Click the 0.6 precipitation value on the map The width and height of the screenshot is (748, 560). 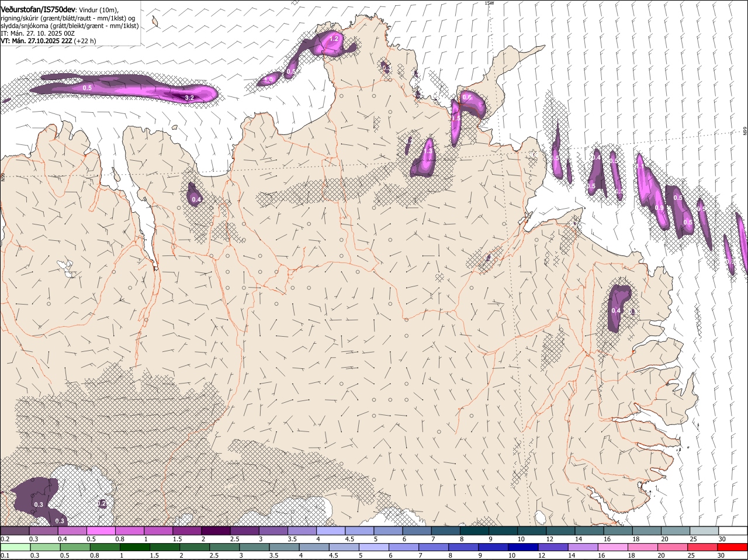pyautogui.click(x=467, y=97)
